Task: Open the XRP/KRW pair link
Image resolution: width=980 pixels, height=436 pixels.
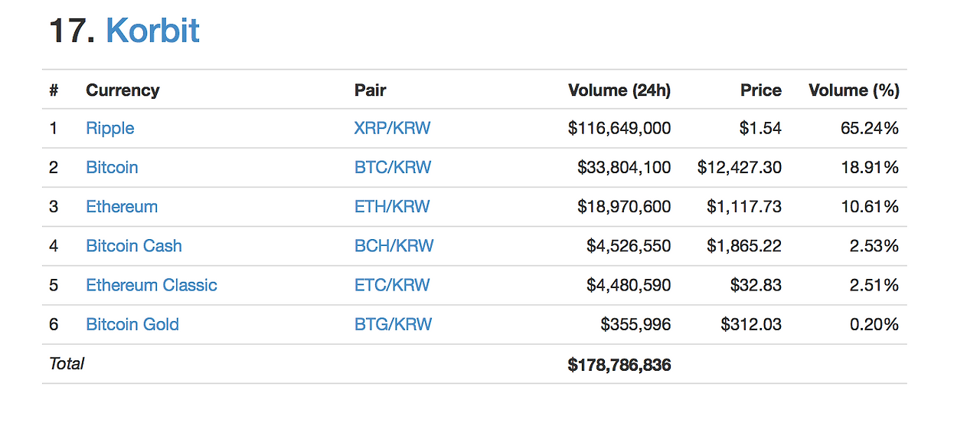Action: (392, 128)
